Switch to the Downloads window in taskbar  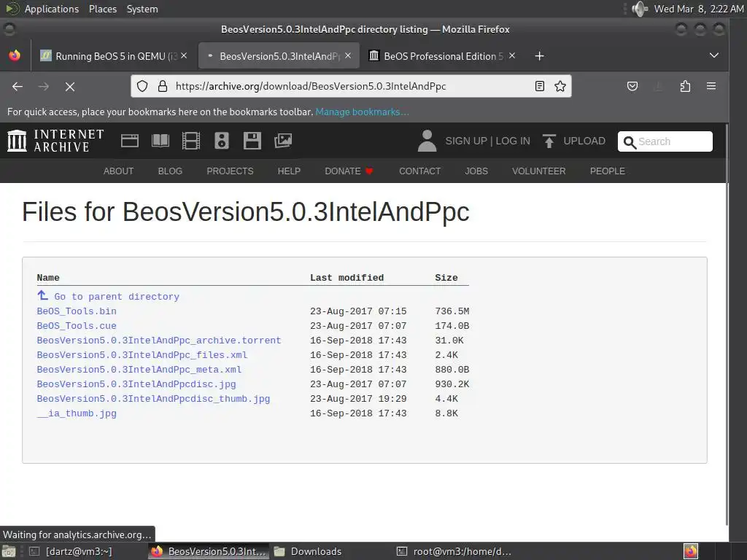click(309, 551)
